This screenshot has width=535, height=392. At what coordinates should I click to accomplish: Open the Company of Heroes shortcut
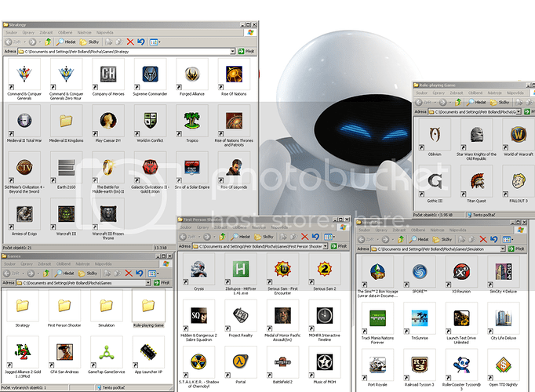click(107, 77)
